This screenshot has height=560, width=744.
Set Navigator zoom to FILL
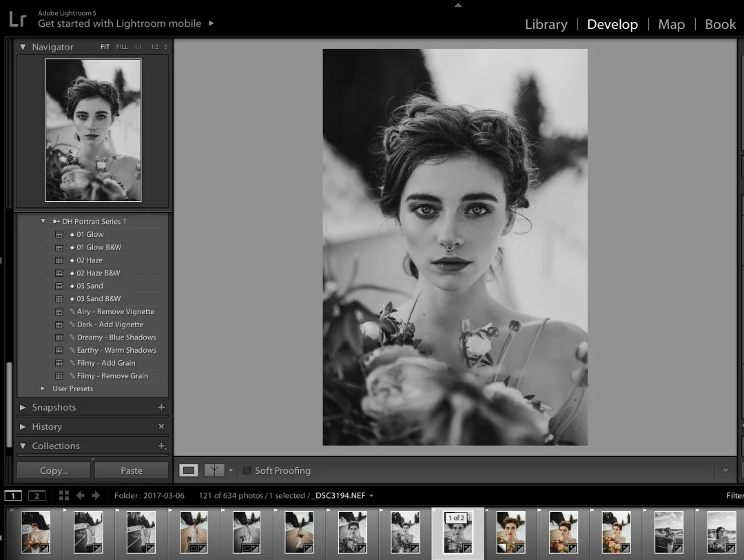tap(122, 47)
